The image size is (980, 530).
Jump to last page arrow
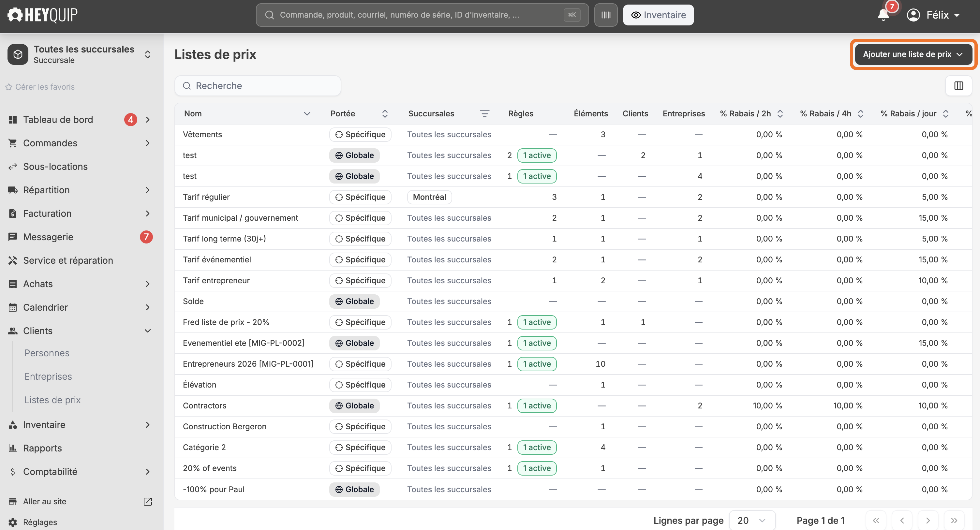[x=954, y=520]
